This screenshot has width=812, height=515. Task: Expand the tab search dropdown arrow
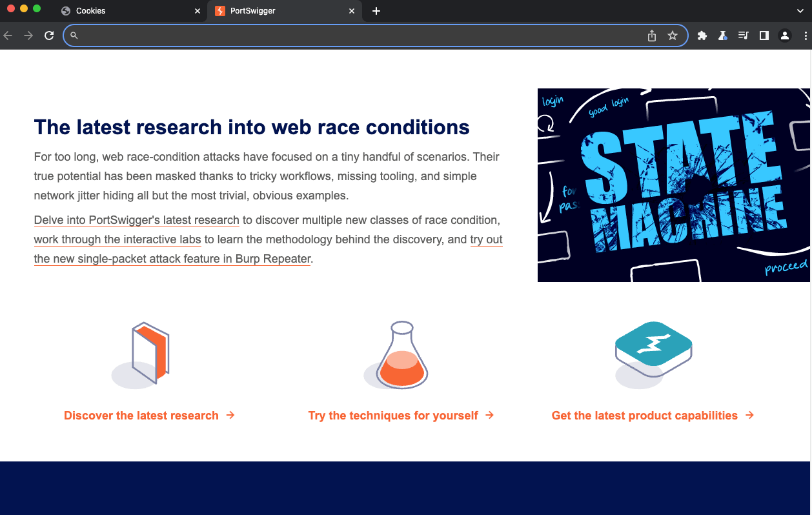801,11
